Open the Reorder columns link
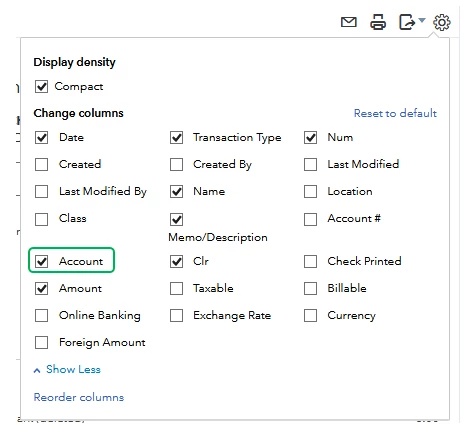 pos(79,397)
